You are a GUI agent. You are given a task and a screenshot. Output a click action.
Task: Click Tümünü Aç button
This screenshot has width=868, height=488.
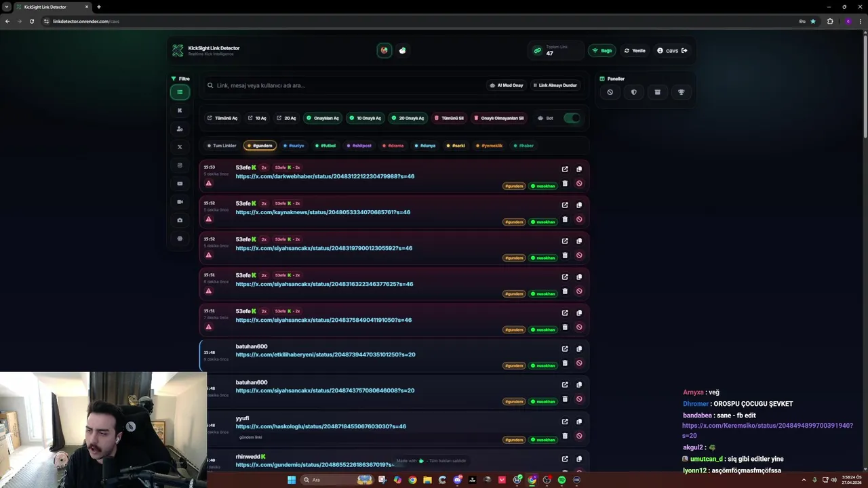pyautogui.click(x=222, y=118)
